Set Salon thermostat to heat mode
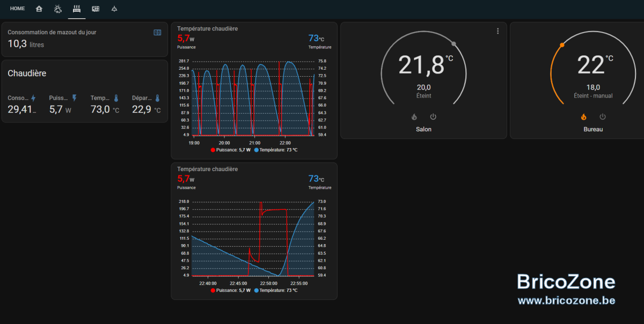Screen dimensions: 644x324 [414, 116]
